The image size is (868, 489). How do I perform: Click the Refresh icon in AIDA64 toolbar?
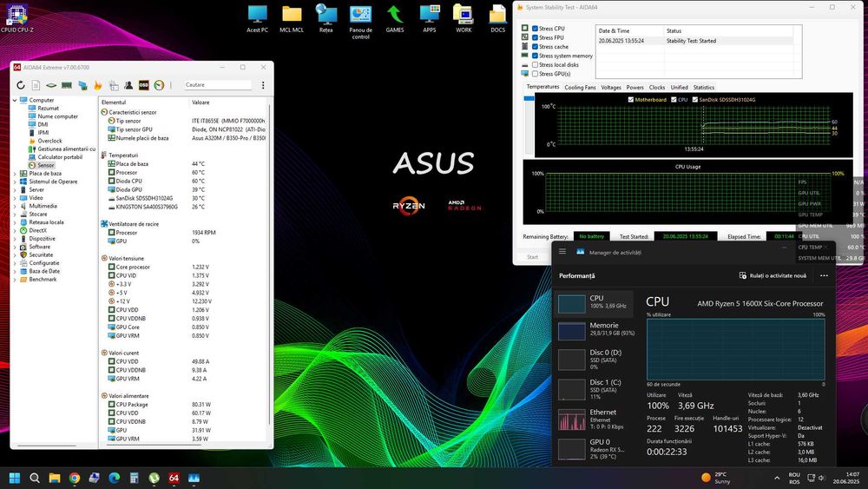21,85
